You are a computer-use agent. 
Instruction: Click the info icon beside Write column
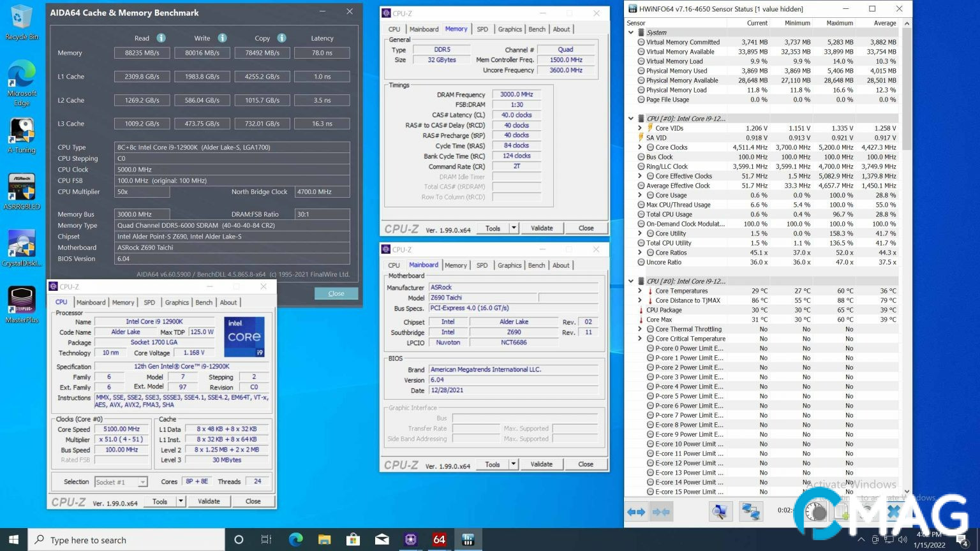pos(222,38)
